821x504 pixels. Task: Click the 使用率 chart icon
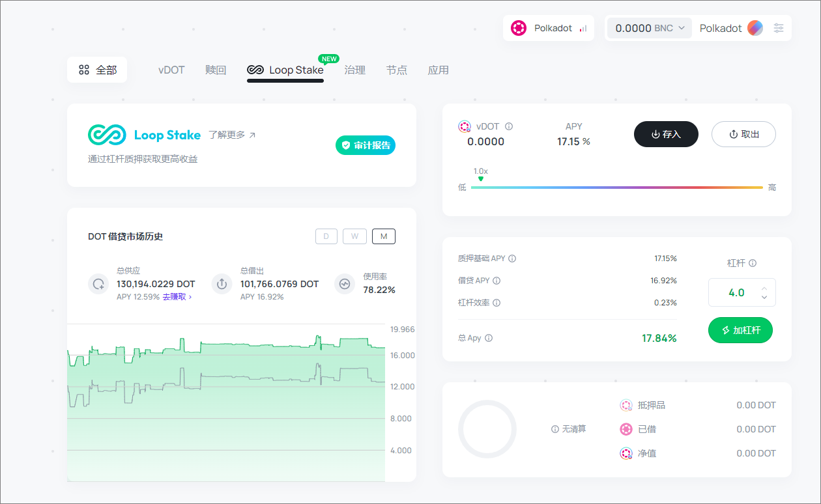pyautogui.click(x=345, y=284)
